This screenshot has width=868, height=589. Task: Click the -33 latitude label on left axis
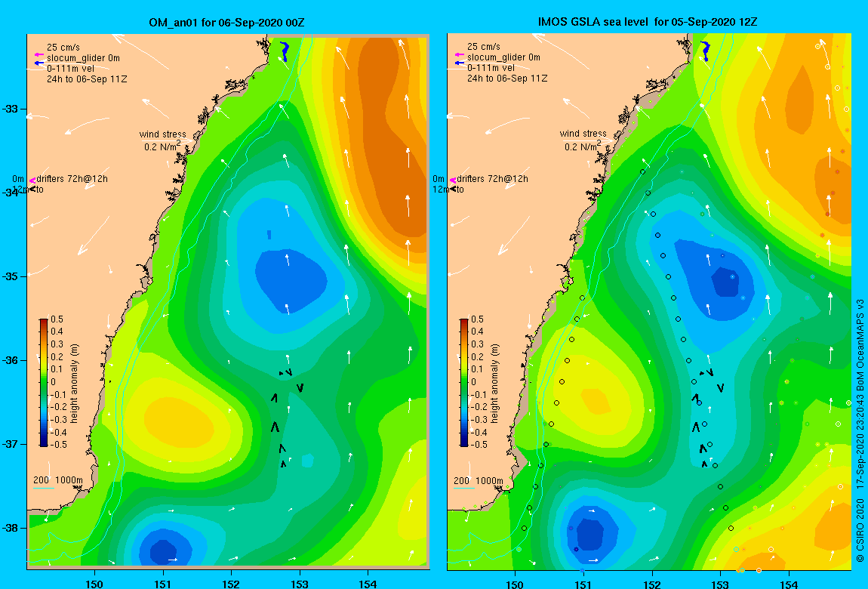click(11, 109)
